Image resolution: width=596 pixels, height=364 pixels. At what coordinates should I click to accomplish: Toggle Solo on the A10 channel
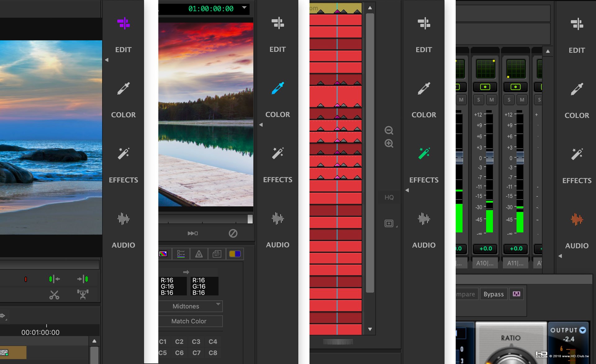point(479,100)
